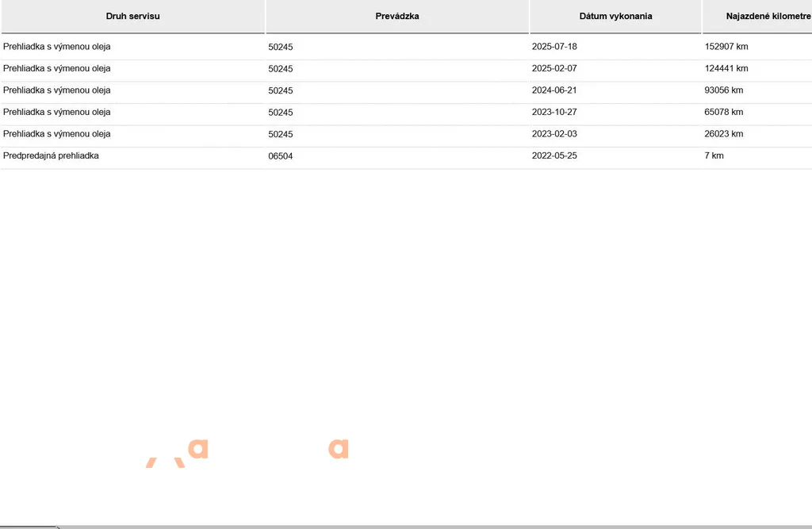
Task: Click the 152907 km mileage cell
Action: (x=726, y=47)
